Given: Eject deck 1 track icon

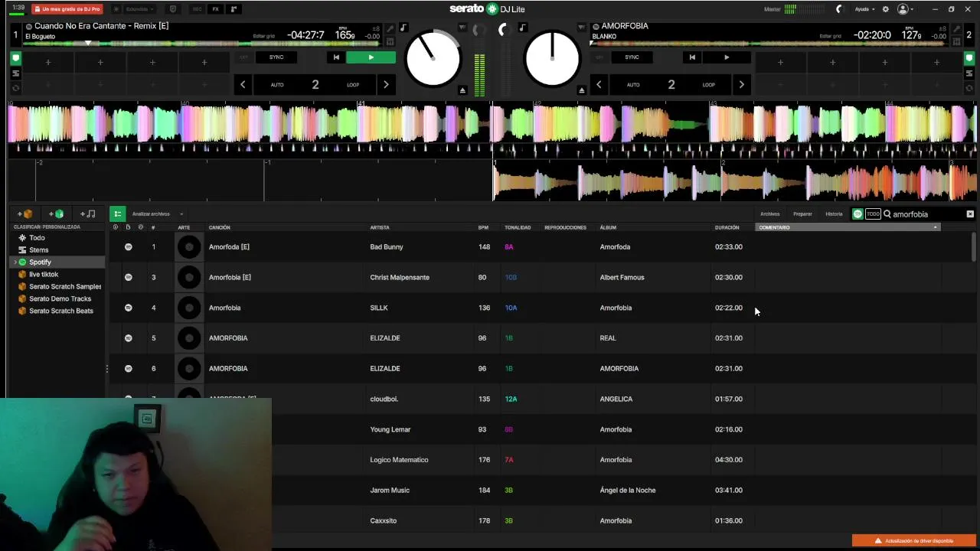Looking at the screenshot, I should [x=462, y=90].
